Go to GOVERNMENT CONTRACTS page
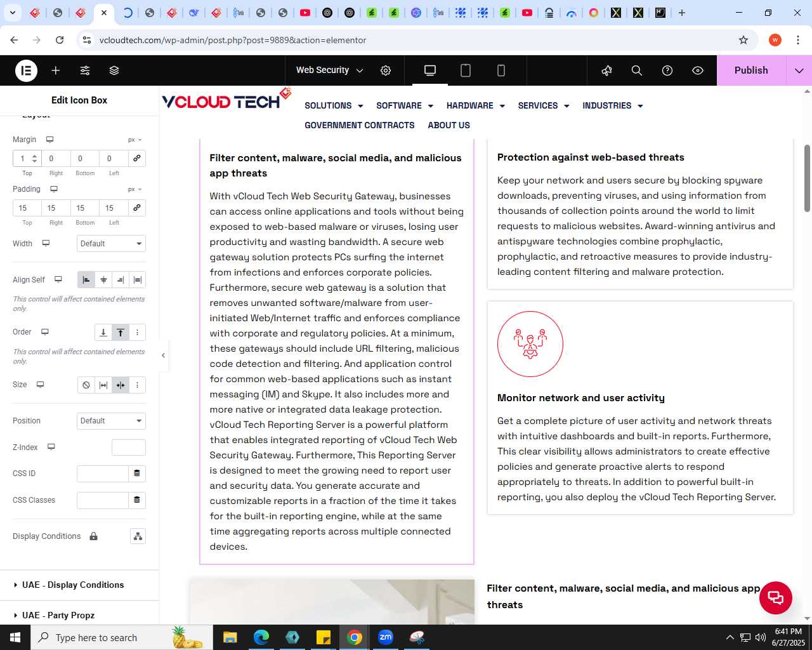812x650 pixels. pos(360,125)
